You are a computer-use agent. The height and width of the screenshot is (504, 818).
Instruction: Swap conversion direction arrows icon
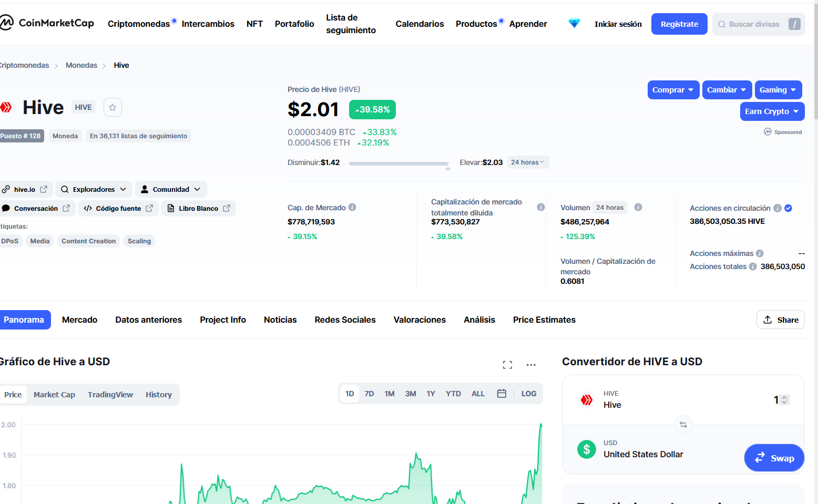[683, 425]
